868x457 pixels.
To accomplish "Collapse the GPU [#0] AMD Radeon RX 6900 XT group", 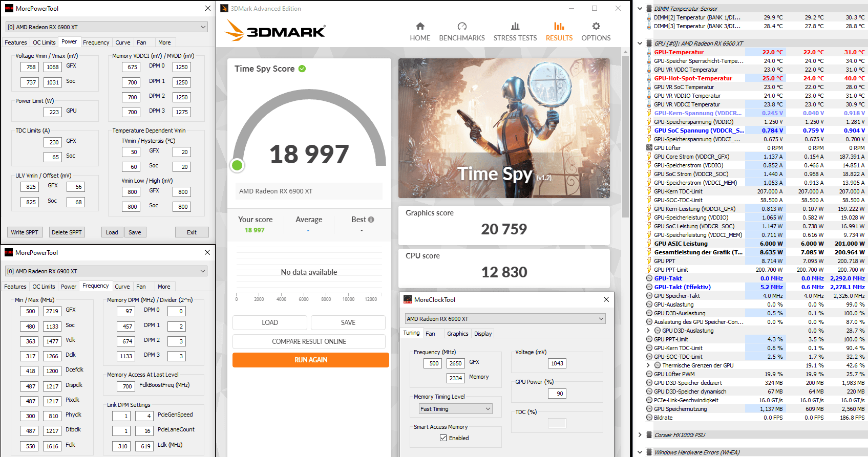I will pyautogui.click(x=640, y=43).
